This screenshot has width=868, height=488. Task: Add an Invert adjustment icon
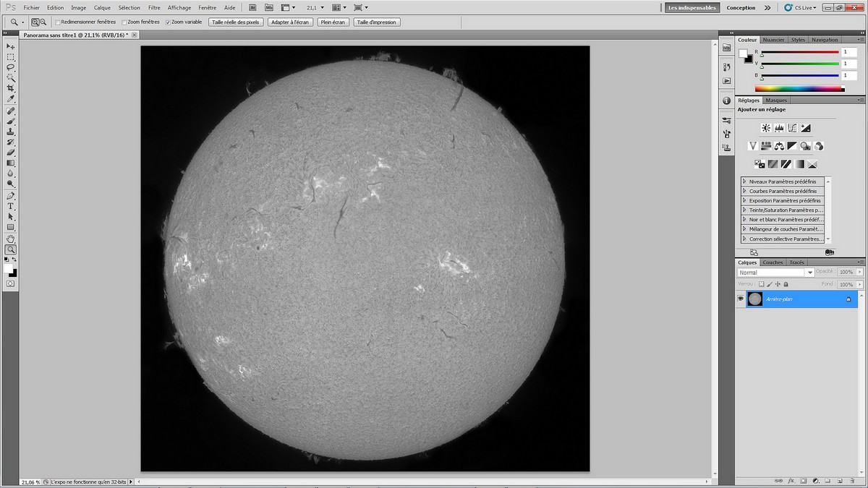click(x=760, y=164)
